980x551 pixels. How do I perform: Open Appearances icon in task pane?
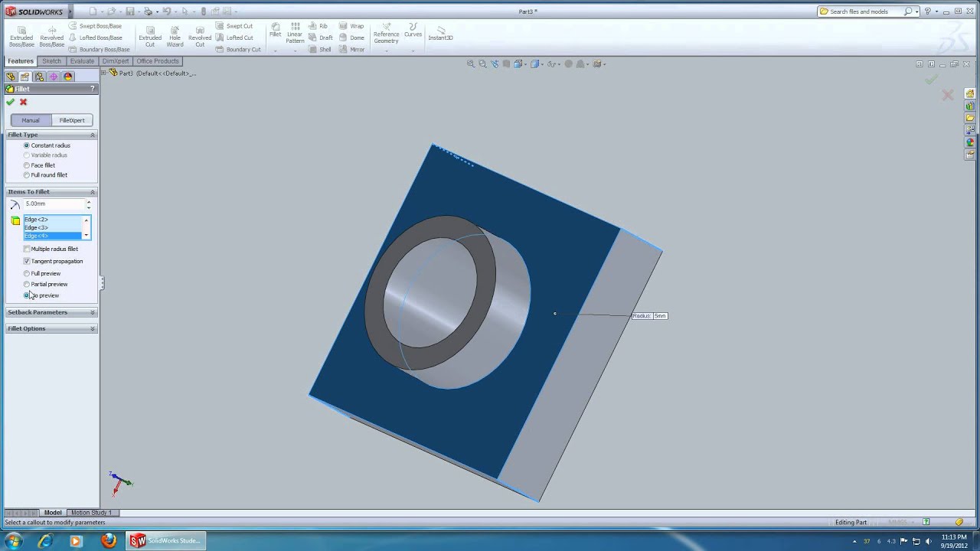(970, 142)
